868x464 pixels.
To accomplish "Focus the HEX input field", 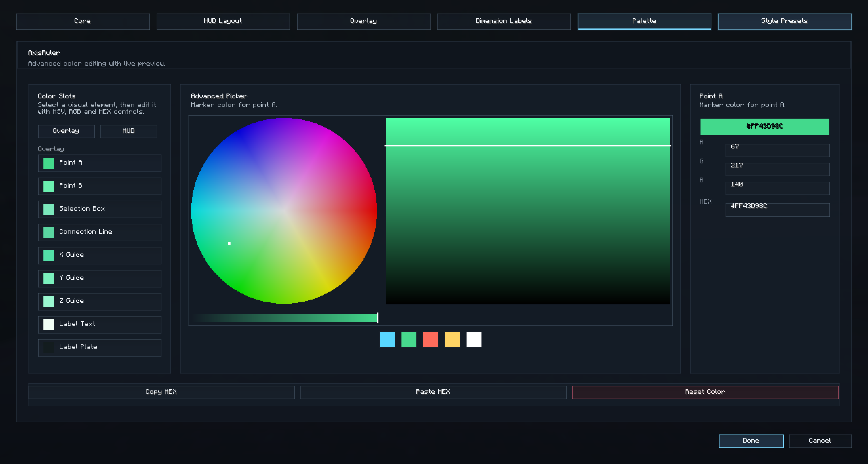I will pos(777,210).
